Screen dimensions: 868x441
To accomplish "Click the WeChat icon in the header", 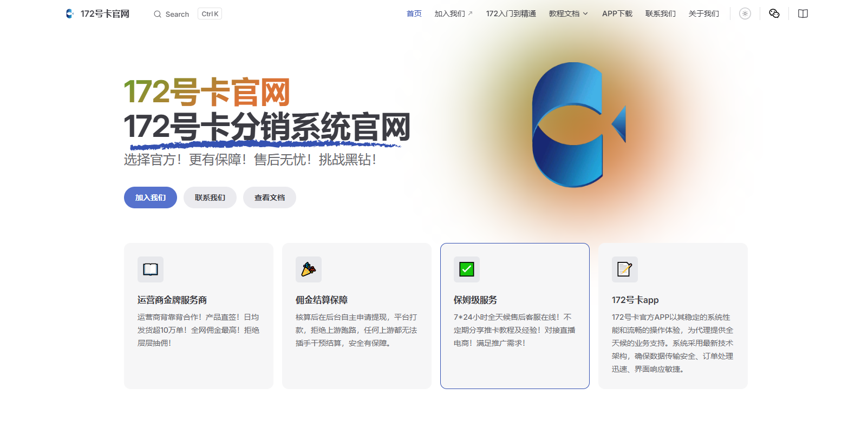I will [774, 14].
